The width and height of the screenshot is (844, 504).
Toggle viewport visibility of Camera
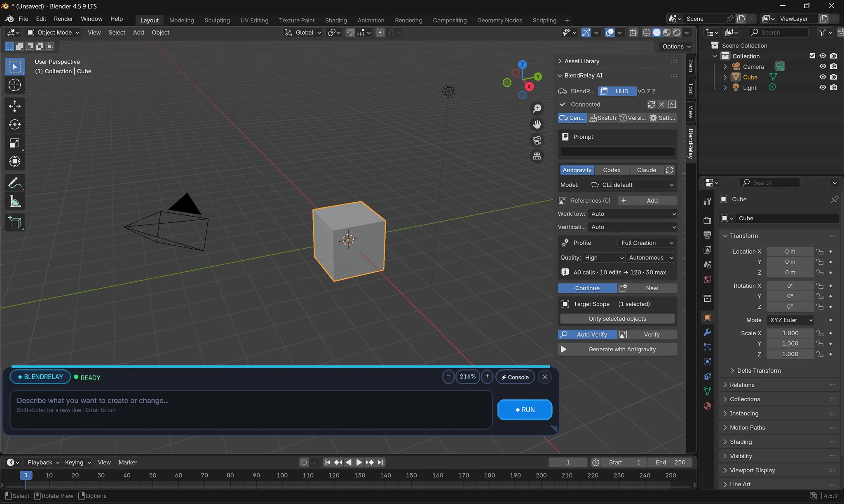[x=823, y=66]
